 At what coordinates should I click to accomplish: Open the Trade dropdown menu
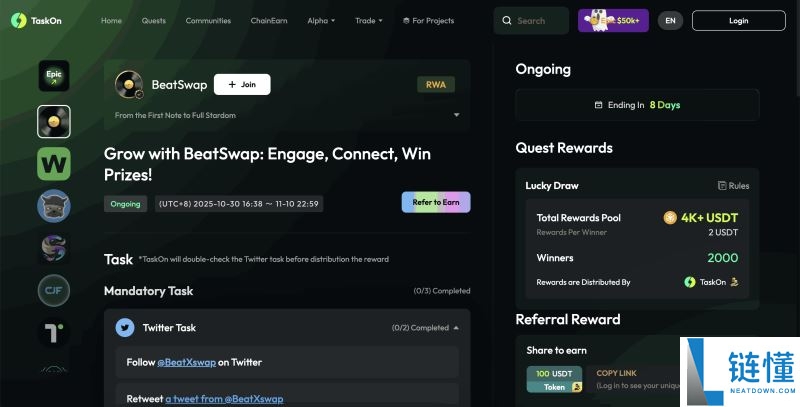[x=368, y=21]
